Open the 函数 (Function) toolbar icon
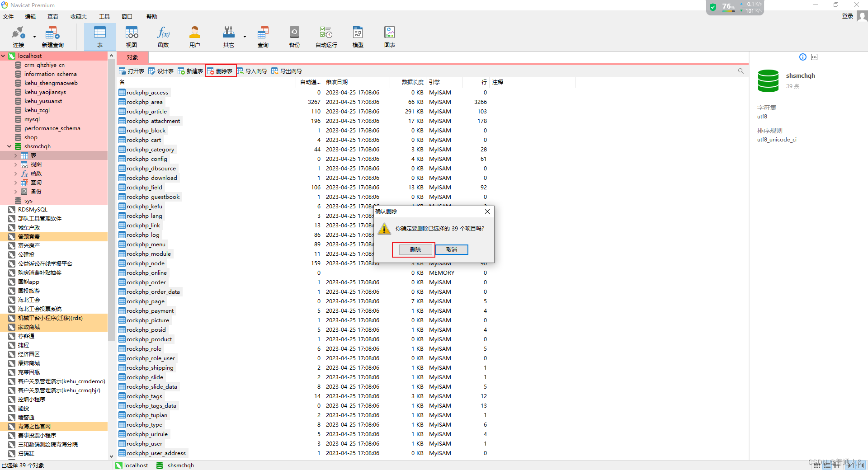Screen dimensions: 868x470 (x=163, y=37)
